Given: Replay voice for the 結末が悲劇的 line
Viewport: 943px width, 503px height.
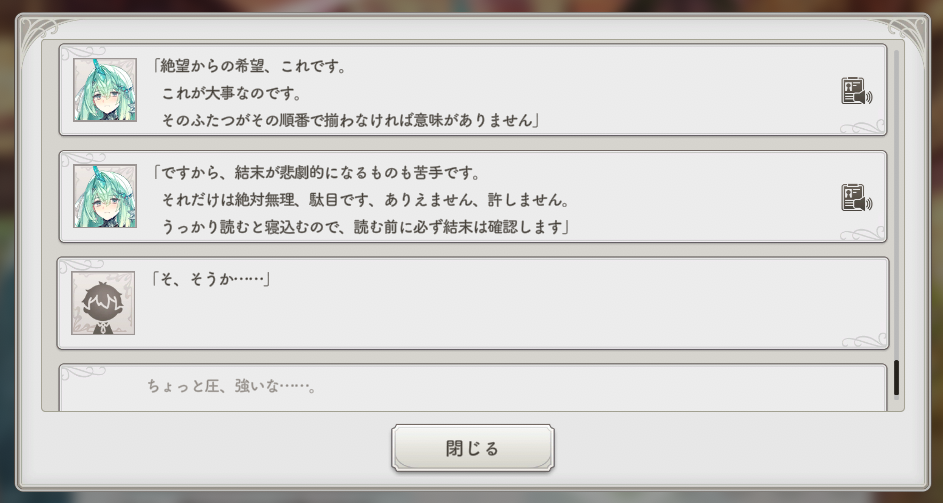Looking at the screenshot, I should [x=856, y=197].
